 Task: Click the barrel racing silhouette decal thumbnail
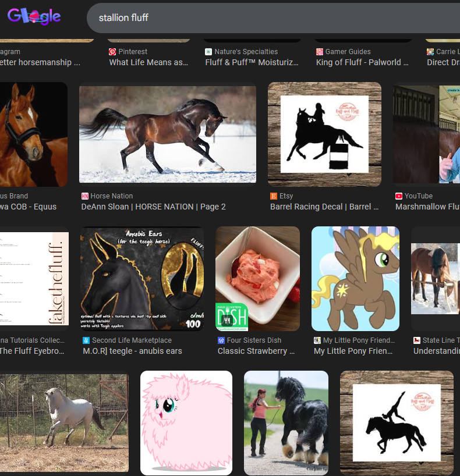coord(324,134)
